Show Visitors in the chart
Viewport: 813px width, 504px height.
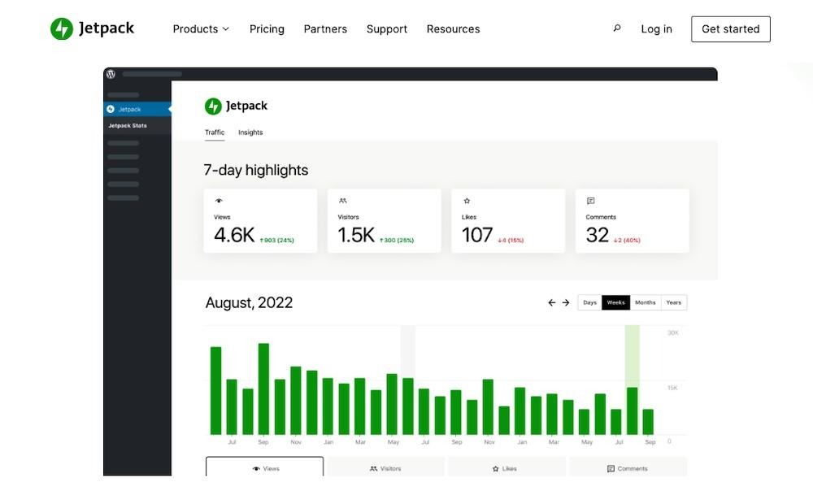click(385, 467)
